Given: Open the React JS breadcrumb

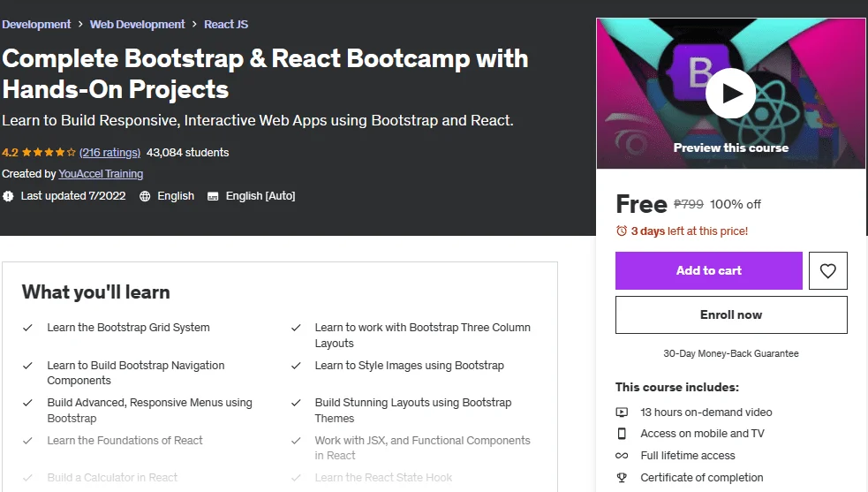Looking at the screenshot, I should click(226, 25).
